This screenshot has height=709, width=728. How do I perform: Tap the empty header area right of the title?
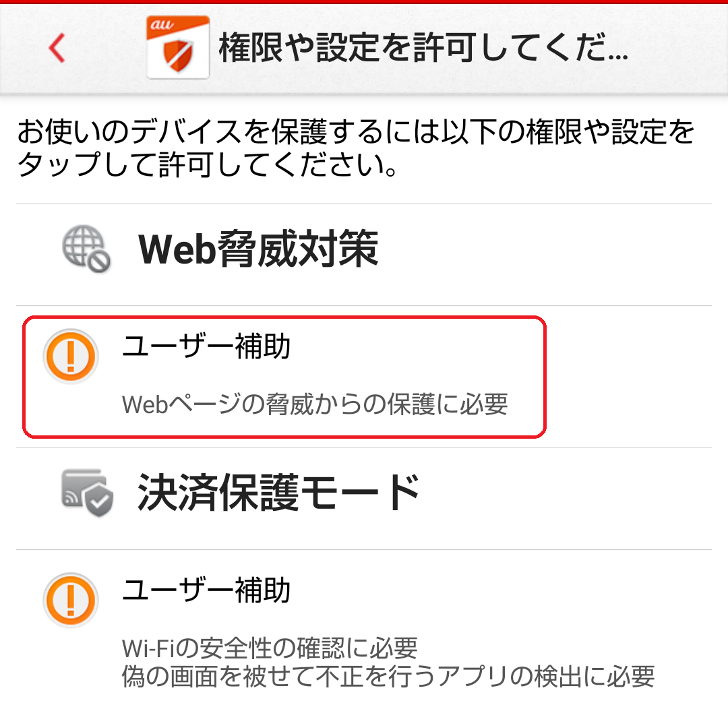[678, 48]
